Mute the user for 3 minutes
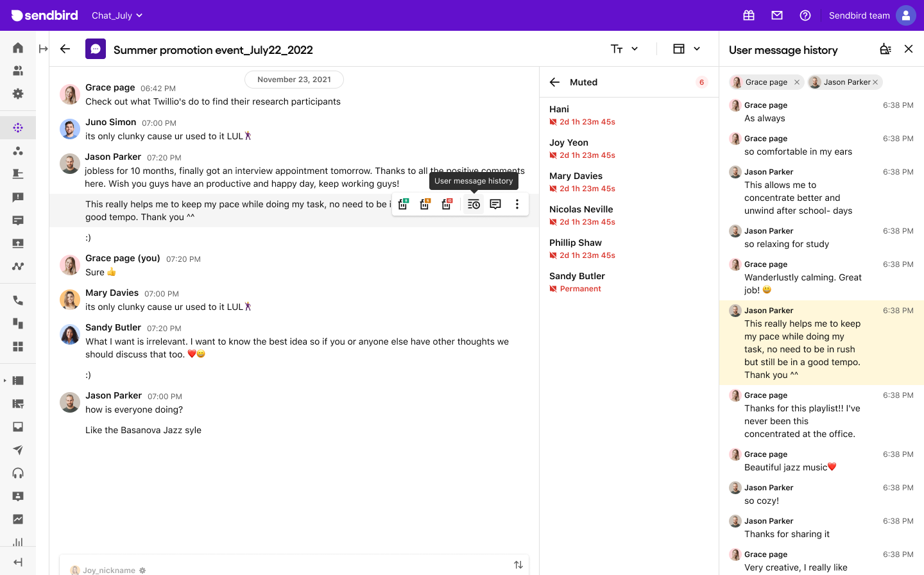The image size is (924, 575). click(x=403, y=204)
